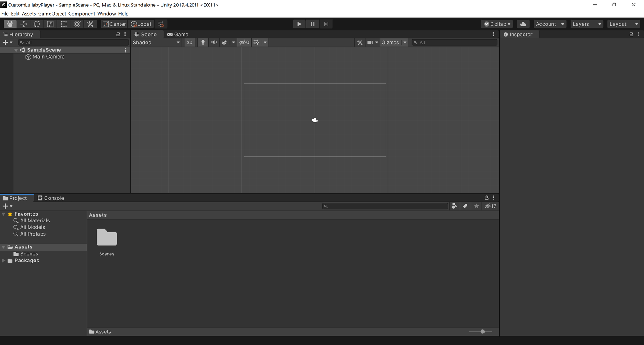
Task: Toggle scene grid visibility
Action: tap(256, 43)
